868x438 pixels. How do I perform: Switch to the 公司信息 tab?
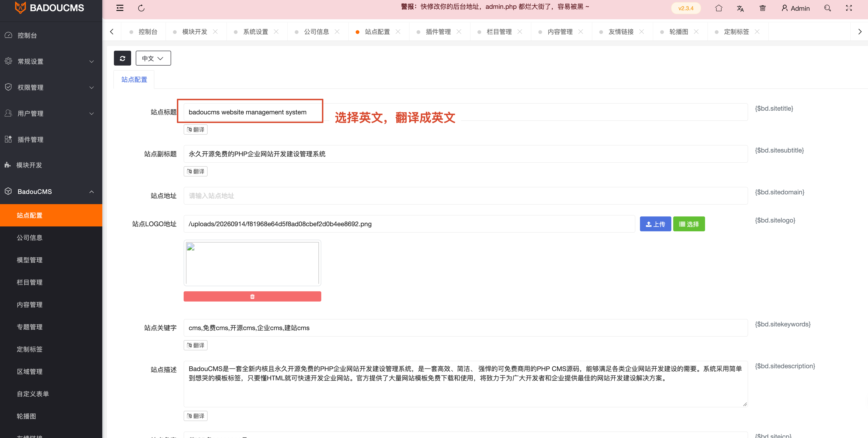pyautogui.click(x=316, y=32)
